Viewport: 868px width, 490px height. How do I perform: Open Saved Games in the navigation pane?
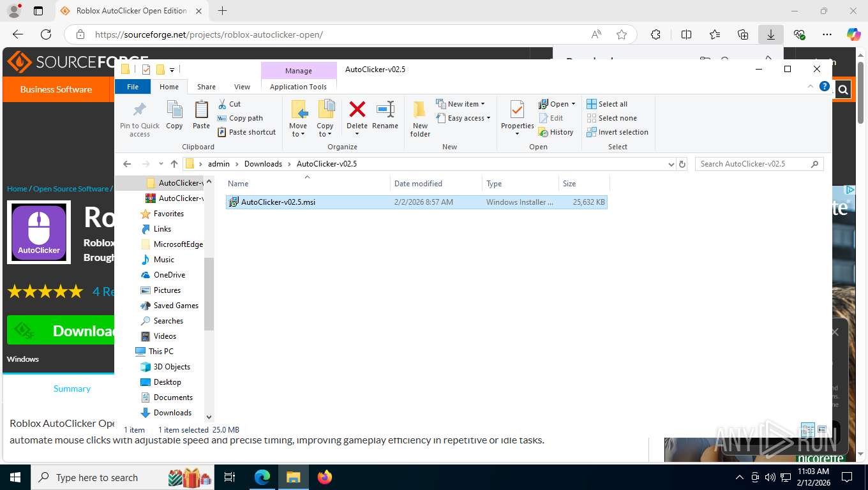(x=176, y=306)
